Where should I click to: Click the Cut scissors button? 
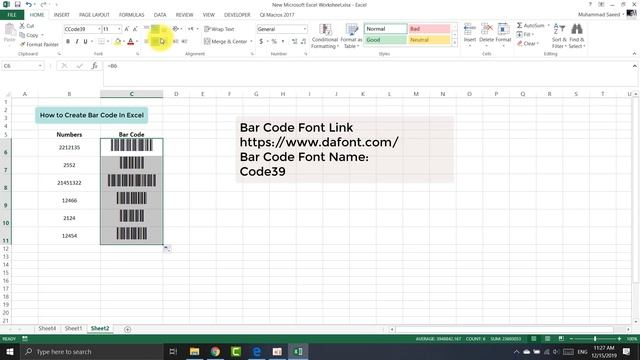27,26
